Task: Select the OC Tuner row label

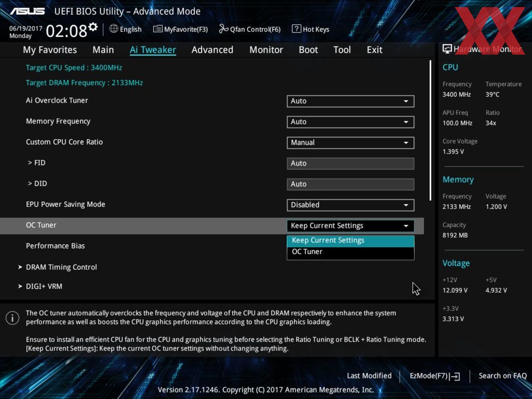Action: coord(41,225)
